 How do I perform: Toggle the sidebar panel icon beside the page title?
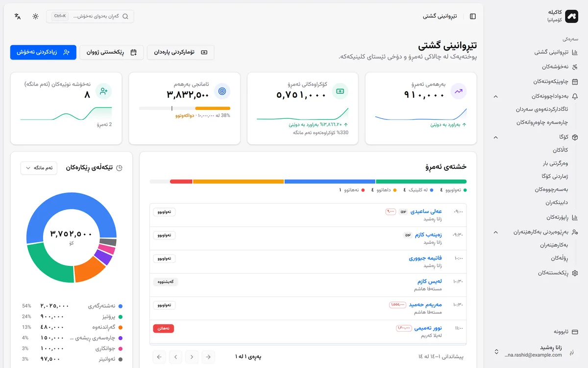coord(473,16)
